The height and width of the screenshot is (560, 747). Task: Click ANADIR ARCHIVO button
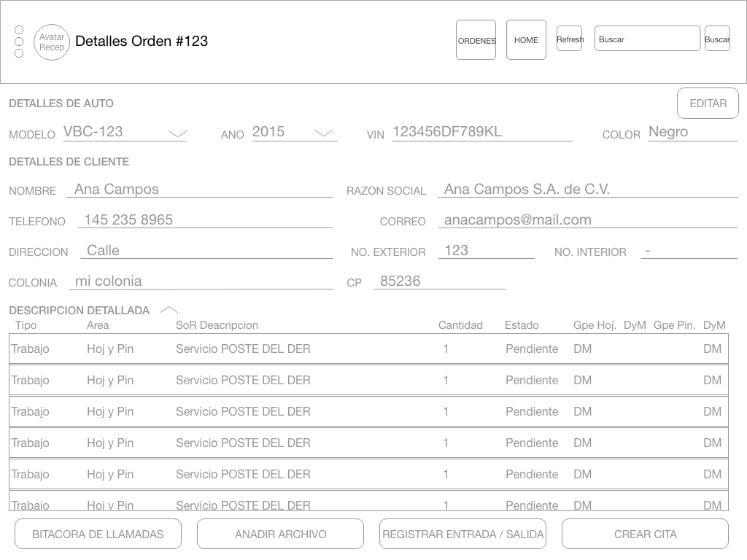(280, 534)
